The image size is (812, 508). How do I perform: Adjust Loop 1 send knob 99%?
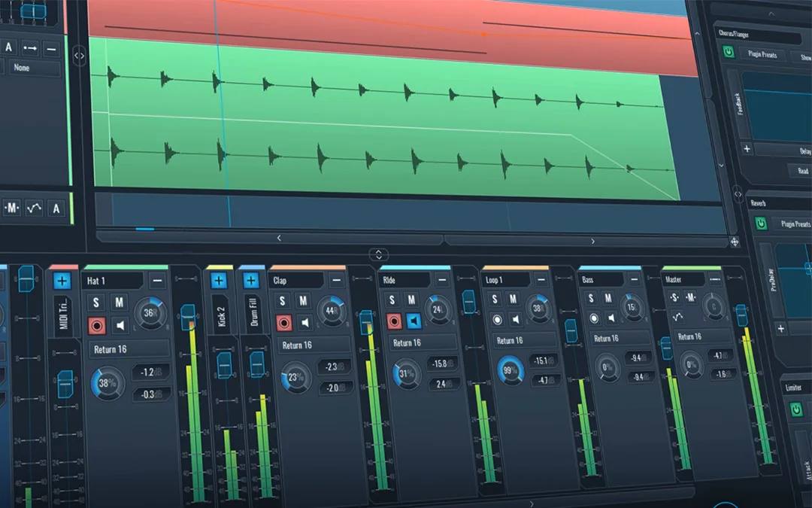pyautogui.click(x=511, y=370)
